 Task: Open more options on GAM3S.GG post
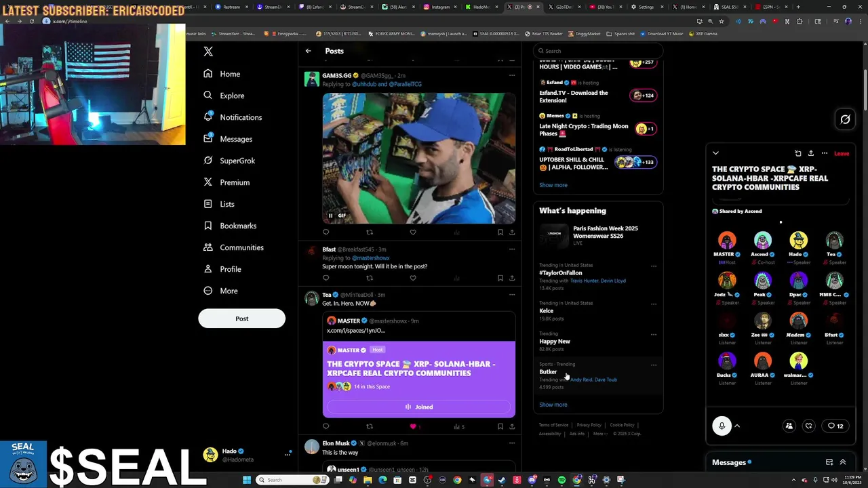click(512, 75)
